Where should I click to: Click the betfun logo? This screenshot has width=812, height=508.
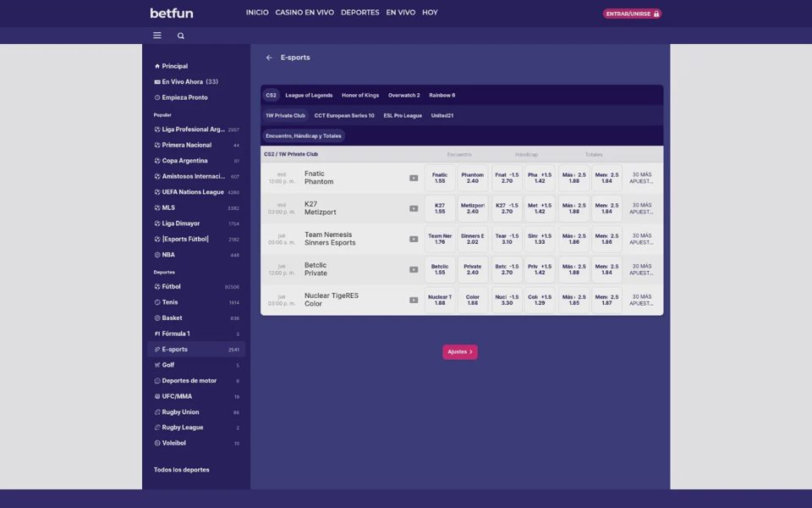[172, 13]
